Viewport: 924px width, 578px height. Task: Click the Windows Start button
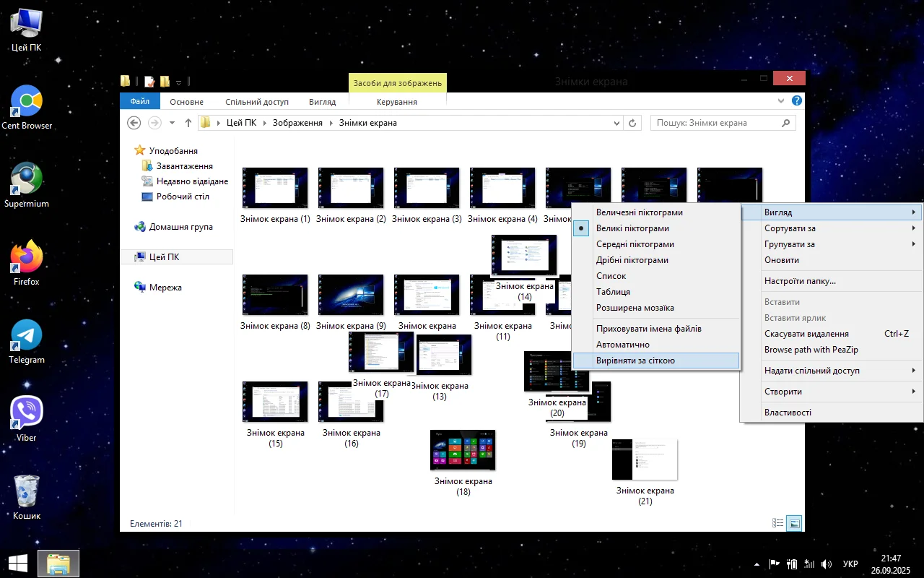[18, 564]
